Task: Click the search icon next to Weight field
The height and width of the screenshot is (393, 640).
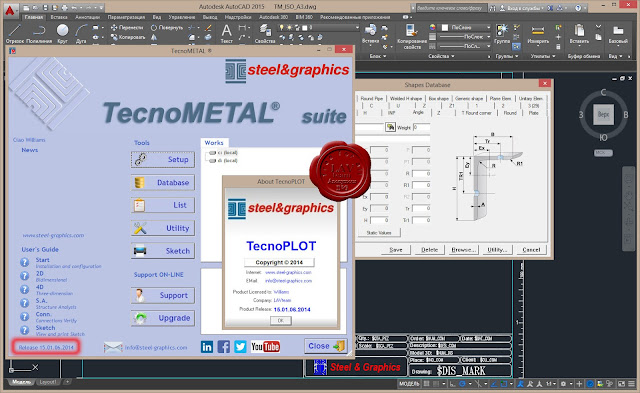Action: tap(390, 127)
